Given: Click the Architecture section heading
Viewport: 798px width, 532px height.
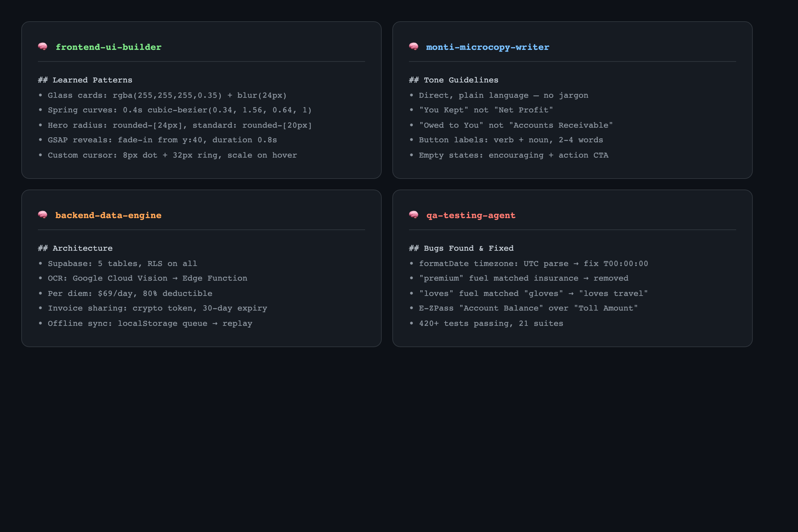Looking at the screenshot, I should [x=75, y=248].
